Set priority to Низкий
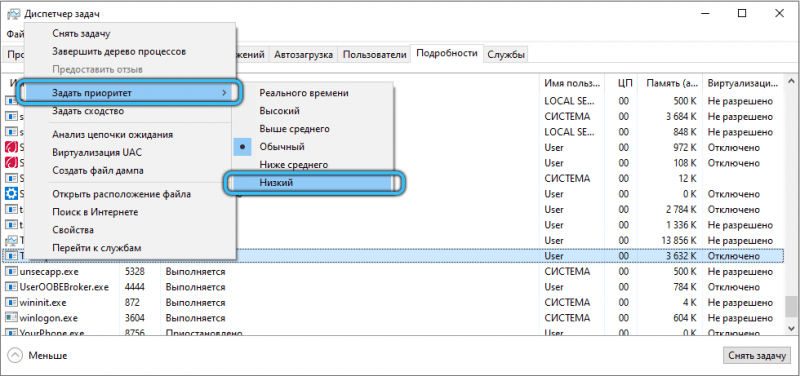The height and width of the screenshot is (376, 800). 313,183
